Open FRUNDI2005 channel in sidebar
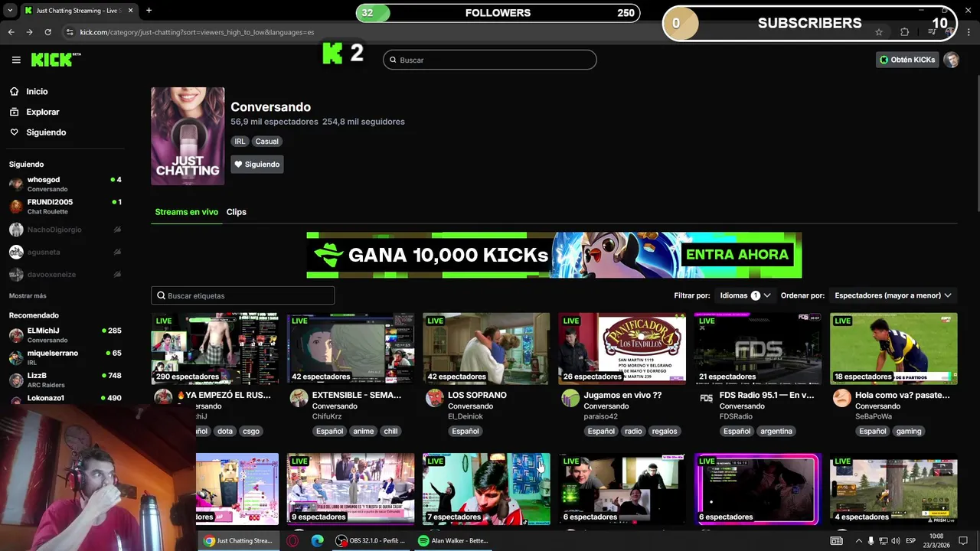 coord(65,207)
